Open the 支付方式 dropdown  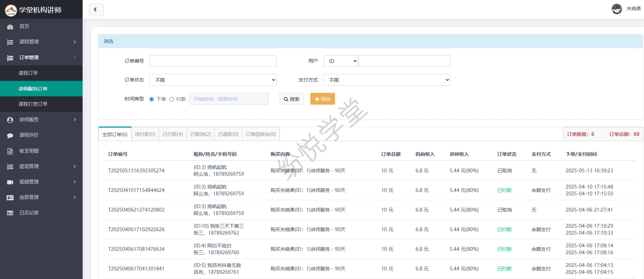(x=387, y=80)
